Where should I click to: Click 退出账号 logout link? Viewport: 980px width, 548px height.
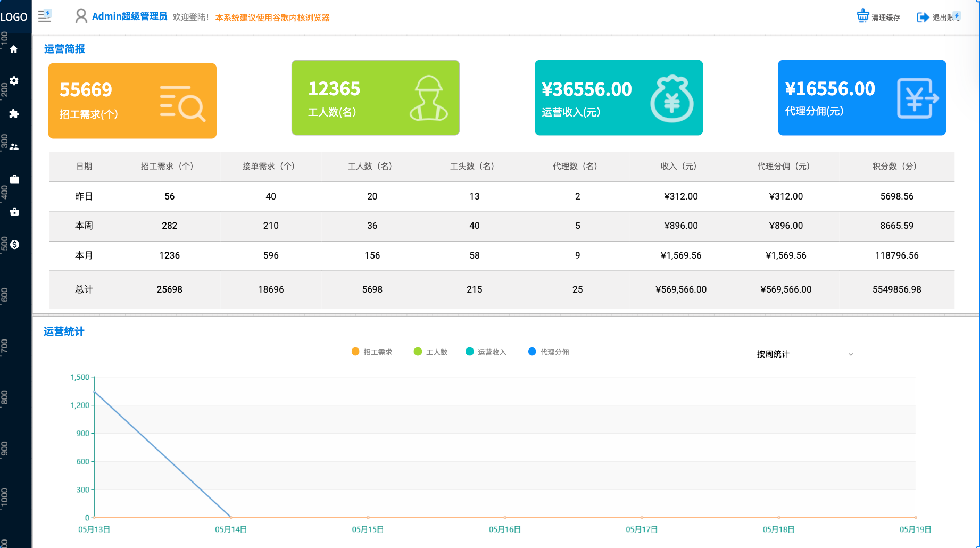pos(946,18)
